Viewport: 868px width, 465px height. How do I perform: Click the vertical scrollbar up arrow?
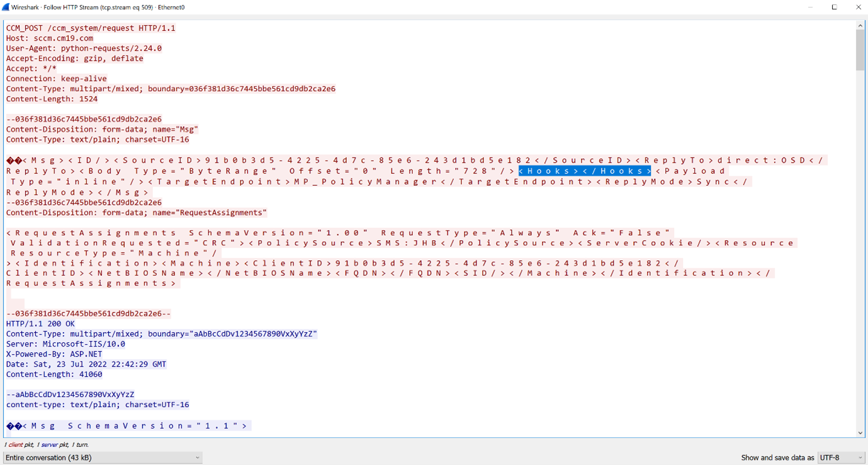point(860,26)
